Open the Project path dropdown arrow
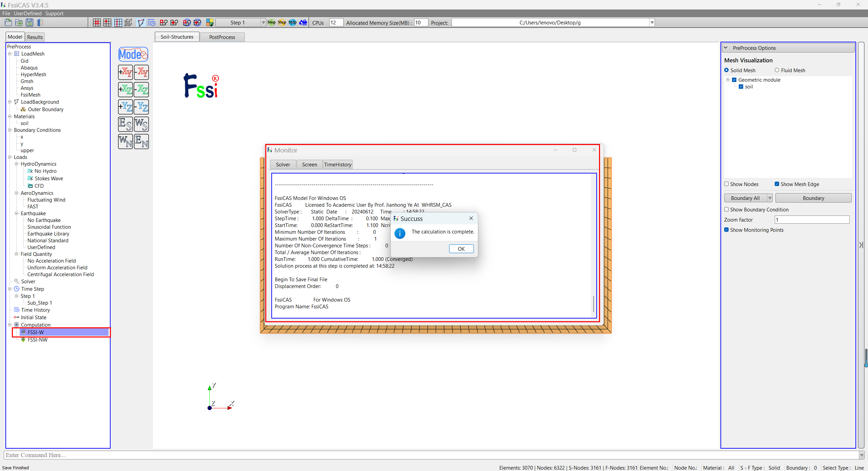 click(652, 23)
